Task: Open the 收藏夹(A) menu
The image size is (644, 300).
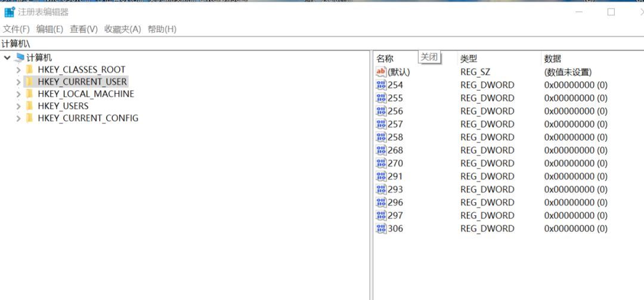Action: point(122,29)
